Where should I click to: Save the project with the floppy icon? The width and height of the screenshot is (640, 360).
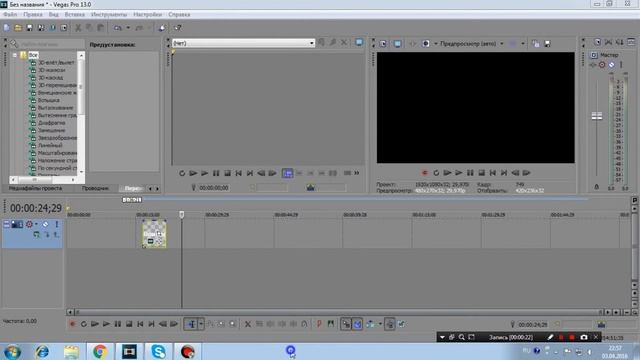click(x=29, y=28)
